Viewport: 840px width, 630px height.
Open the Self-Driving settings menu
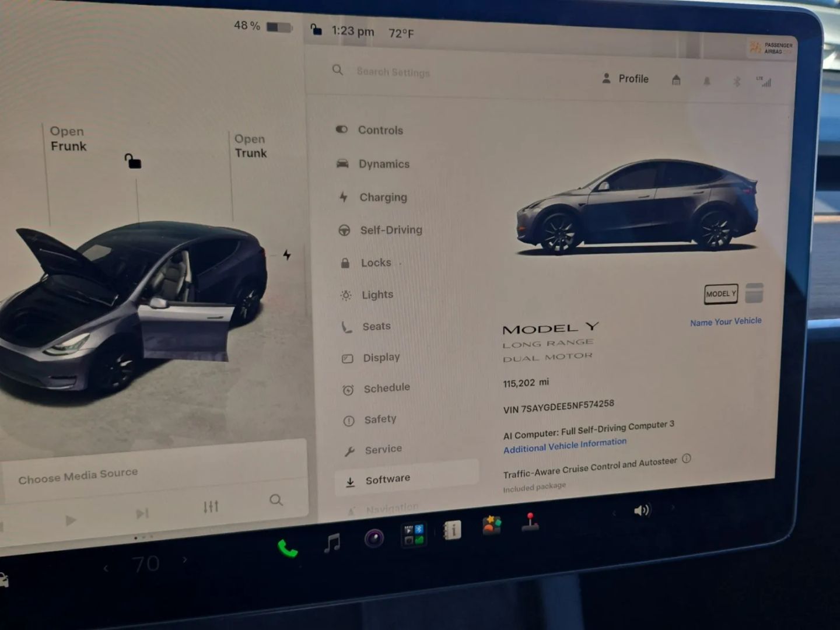pyautogui.click(x=380, y=230)
